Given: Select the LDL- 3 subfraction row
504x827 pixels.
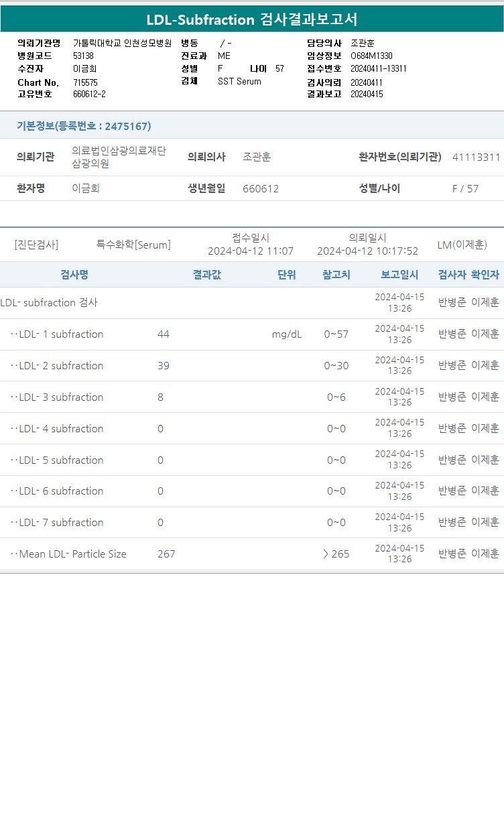Looking at the screenshot, I should point(252,397).
